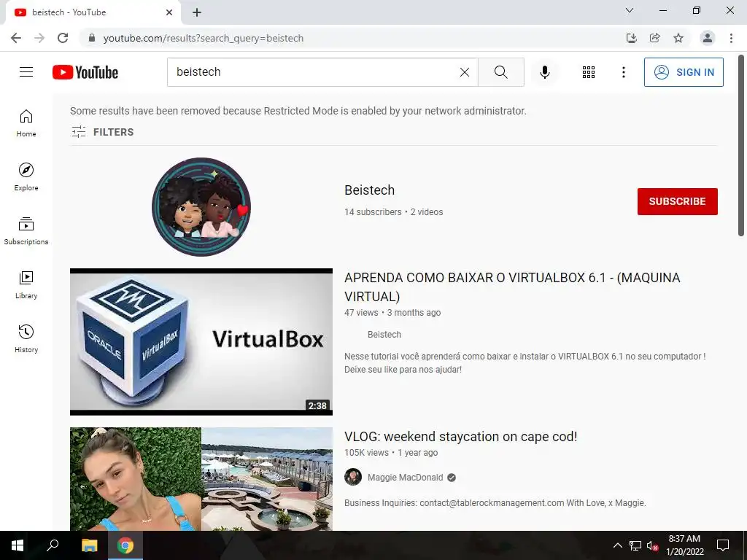The width and height of the screenshot is (747, 560).
Task: Select the beistech - YouTube tab
Action: 93,12
